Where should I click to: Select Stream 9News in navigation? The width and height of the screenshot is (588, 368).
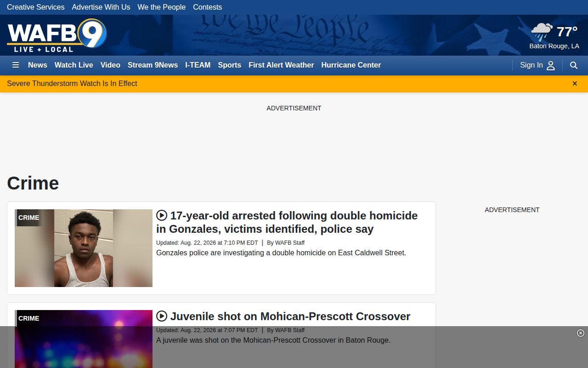click(x=153, y=65)
